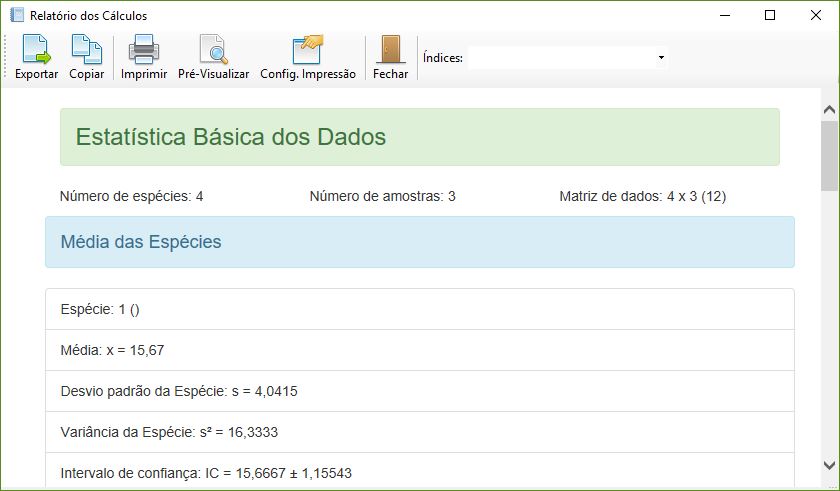Click row Variância da Espécie
840x491 pixels.
click(419, 432)
